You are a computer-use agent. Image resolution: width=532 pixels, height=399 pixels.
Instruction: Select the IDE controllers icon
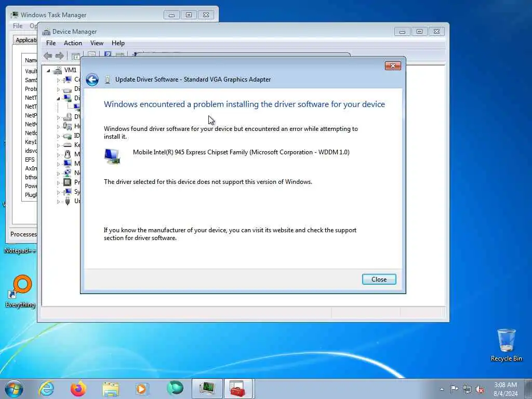[68, 136]
